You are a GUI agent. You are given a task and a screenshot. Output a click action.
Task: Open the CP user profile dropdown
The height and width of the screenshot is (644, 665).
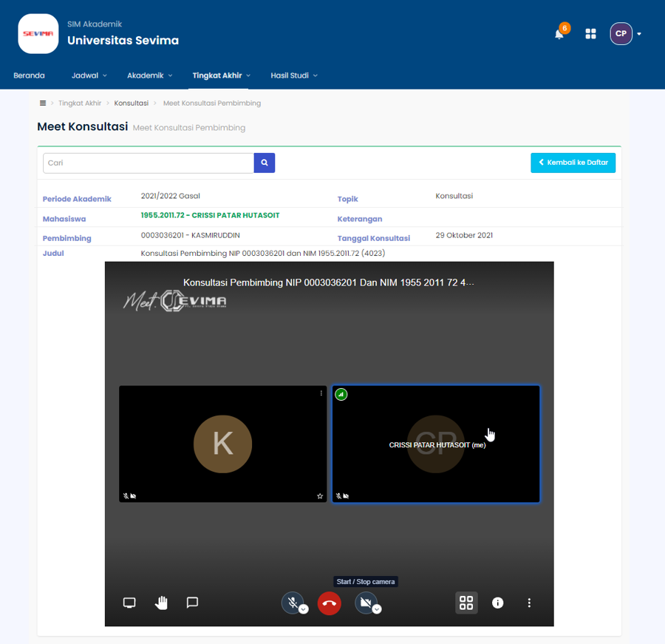click(x=625, y=34)
